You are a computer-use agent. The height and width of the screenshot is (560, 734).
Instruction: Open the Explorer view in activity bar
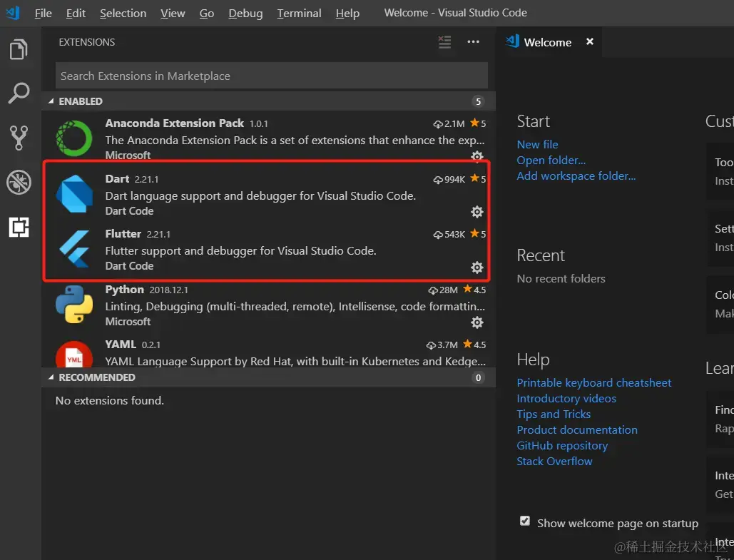click(19, 49)
